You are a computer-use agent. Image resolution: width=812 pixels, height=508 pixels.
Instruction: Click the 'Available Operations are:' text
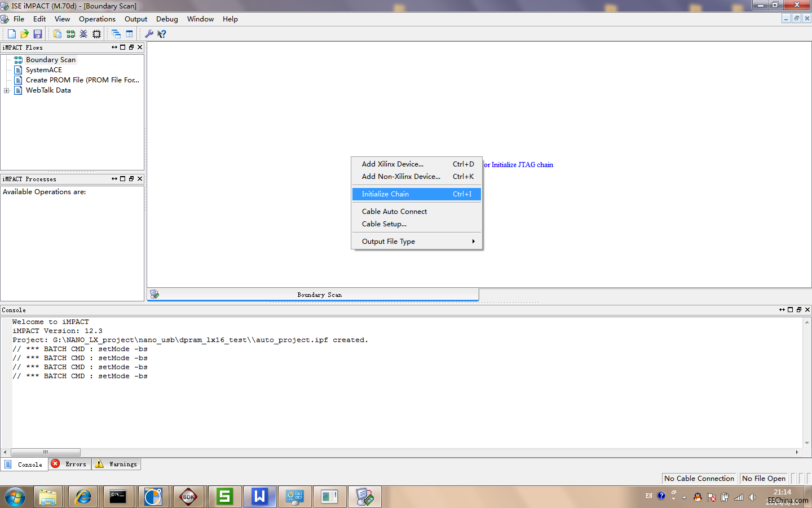click(x=45, y=192)
